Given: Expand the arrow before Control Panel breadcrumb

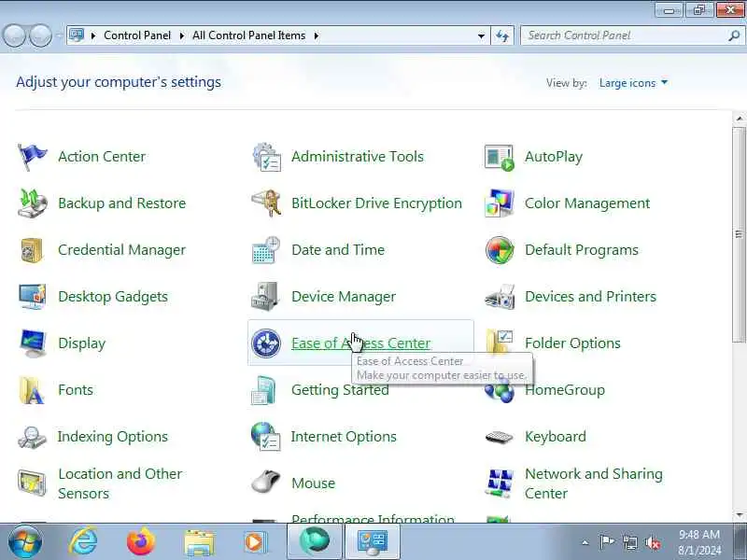Looking at the screenshot, I should (93, 35).
